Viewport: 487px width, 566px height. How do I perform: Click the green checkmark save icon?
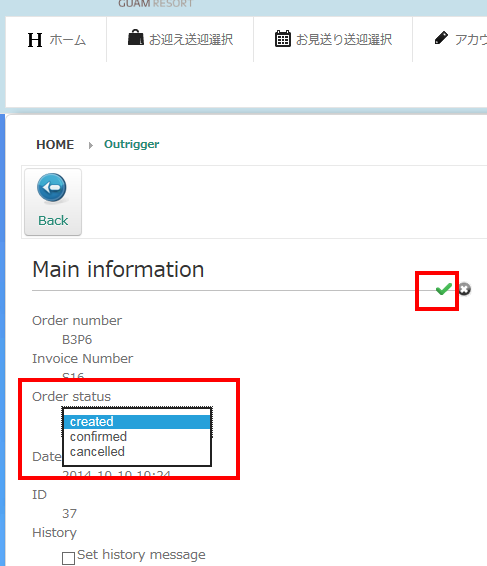click(x=443, y=289)
